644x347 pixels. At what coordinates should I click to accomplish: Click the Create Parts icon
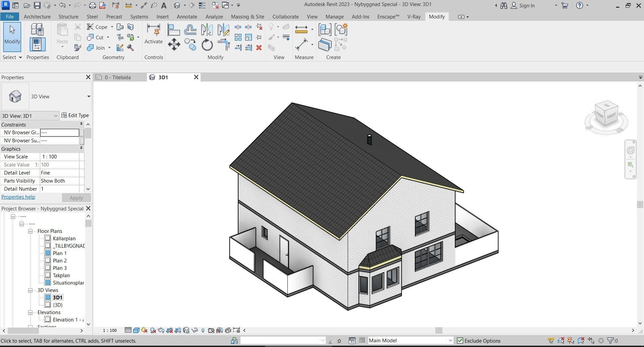coord(325,45)
